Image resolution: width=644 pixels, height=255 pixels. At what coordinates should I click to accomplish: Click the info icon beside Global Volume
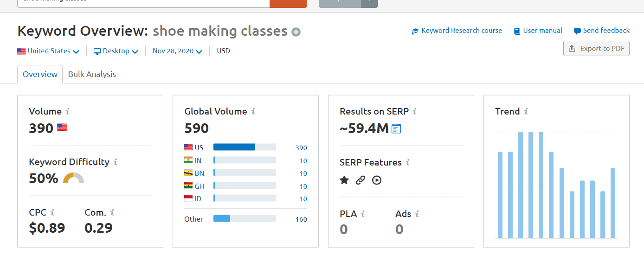pos(253,111)
